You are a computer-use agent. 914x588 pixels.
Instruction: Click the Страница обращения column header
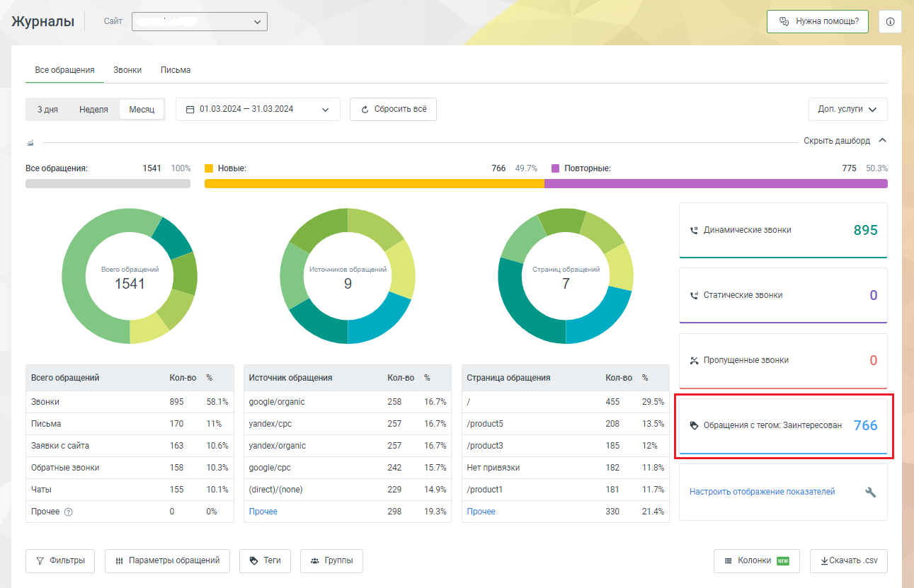(x=508, y=378)
